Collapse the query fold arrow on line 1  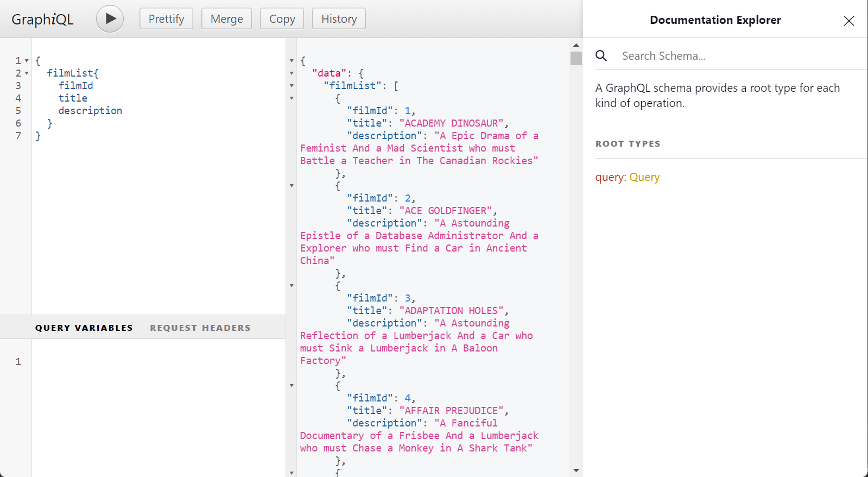(27, 61)
